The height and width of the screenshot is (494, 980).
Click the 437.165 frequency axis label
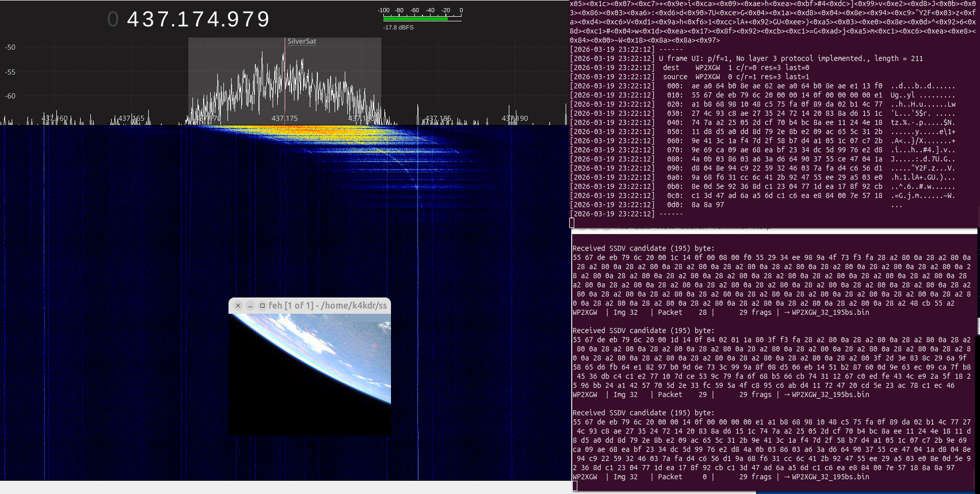click(x=131, y=118)
